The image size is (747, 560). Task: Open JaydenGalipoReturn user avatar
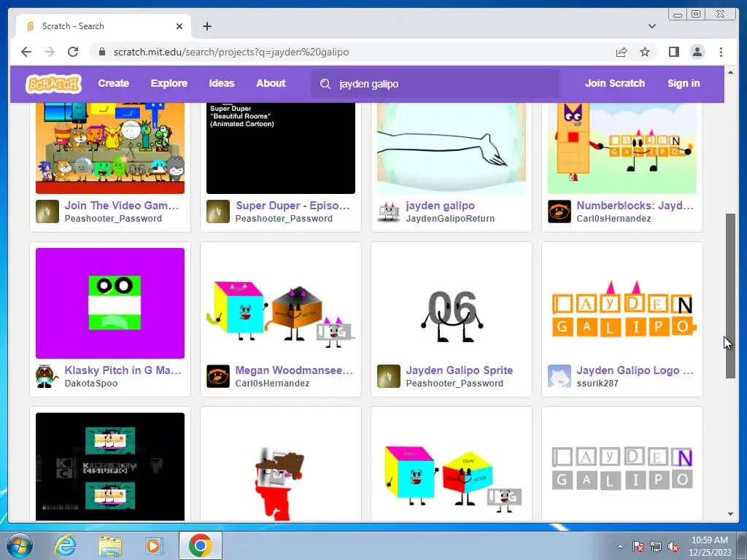click(x=388, y=211)
